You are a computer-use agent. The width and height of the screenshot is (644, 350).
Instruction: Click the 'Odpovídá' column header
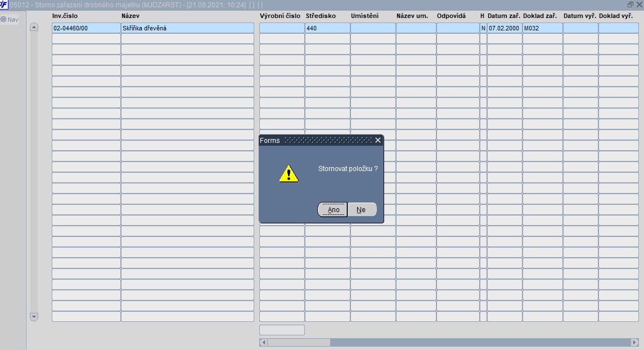click(452, 16)
